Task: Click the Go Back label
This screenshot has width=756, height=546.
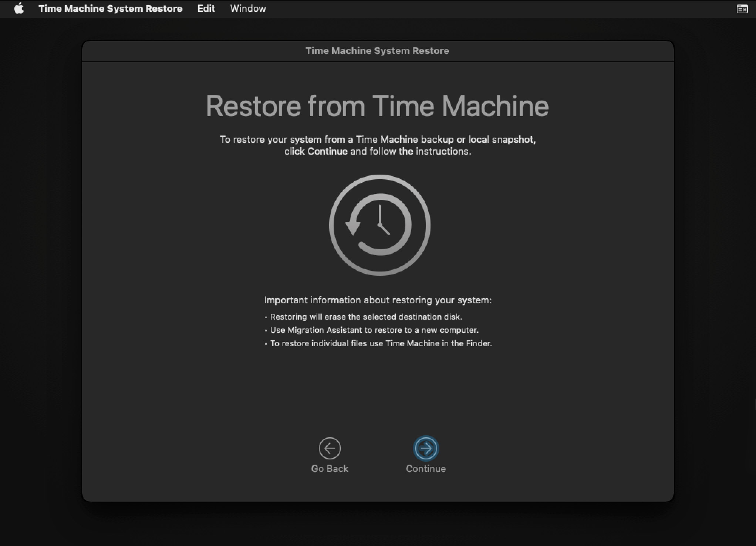Action: tap(330, 469)
